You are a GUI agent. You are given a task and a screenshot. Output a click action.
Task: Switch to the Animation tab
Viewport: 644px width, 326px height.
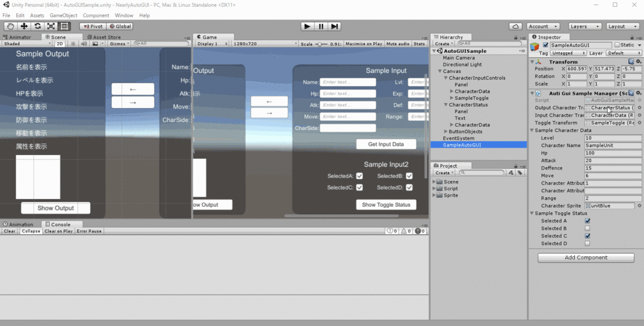coord(18,224)
